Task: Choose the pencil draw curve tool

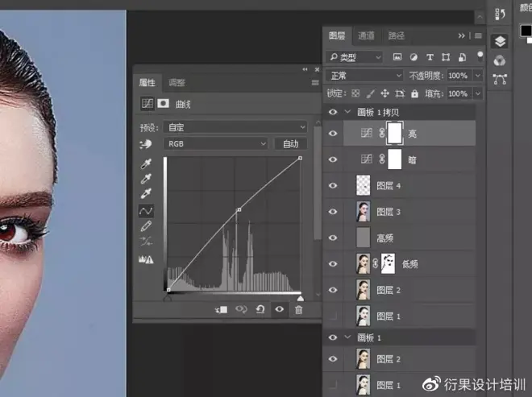Action: coord(146,226)
